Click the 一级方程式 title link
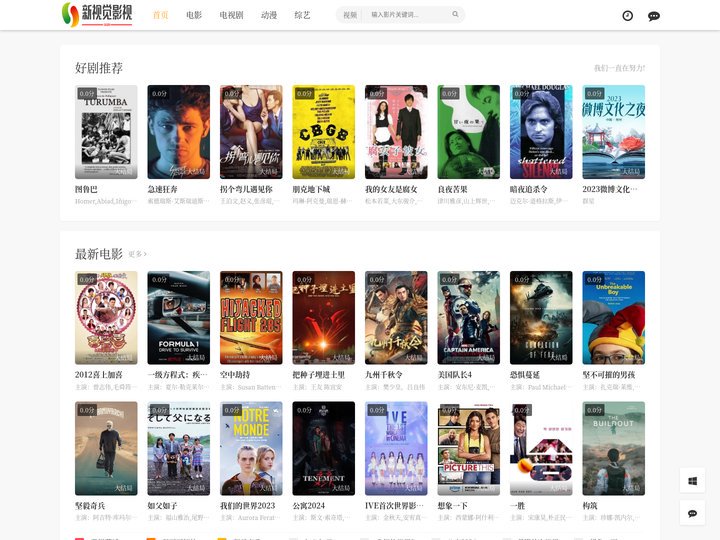720x540 pixels. tap(177, 375)
